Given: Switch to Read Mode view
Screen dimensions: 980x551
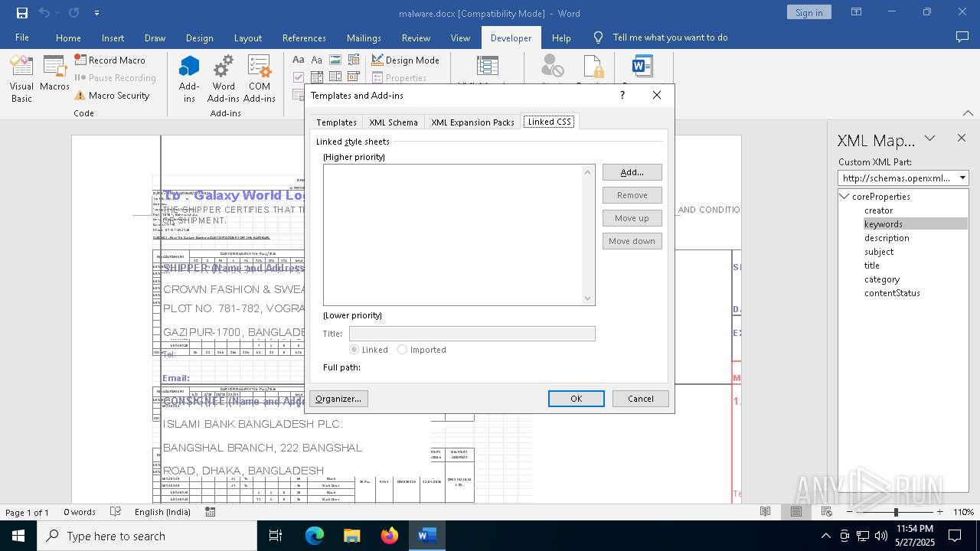Looking at the screenshot, I should click(765, 512).
